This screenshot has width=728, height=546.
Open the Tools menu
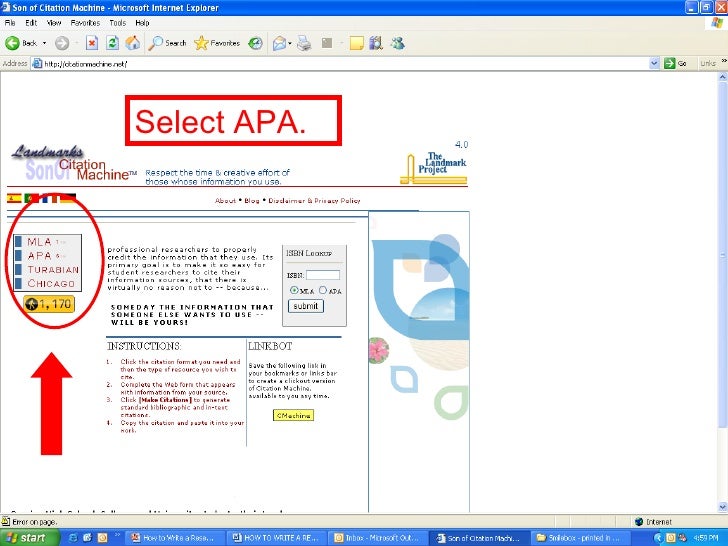coord(117,23)
